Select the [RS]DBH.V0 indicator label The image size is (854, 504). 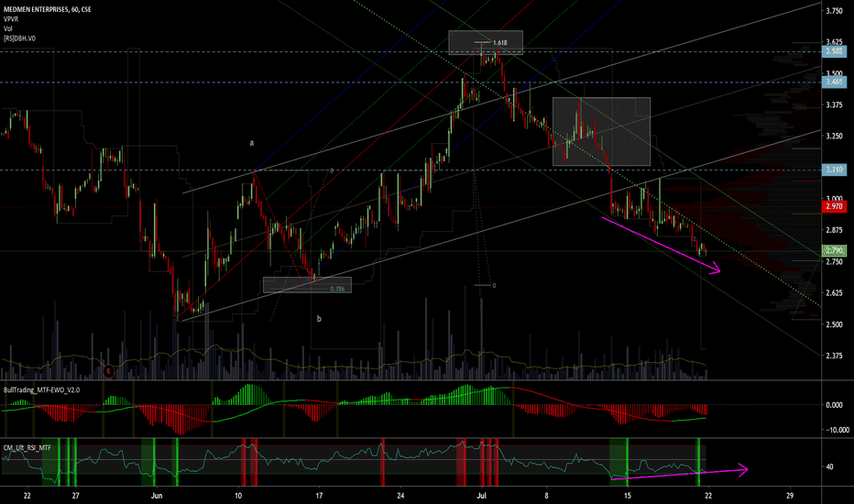(19, 38)
